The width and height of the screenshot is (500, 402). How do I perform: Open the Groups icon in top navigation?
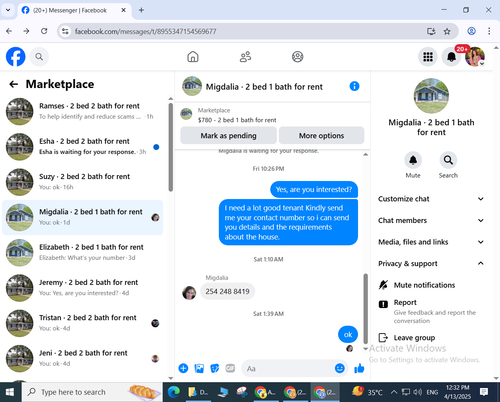coord(297,57)
